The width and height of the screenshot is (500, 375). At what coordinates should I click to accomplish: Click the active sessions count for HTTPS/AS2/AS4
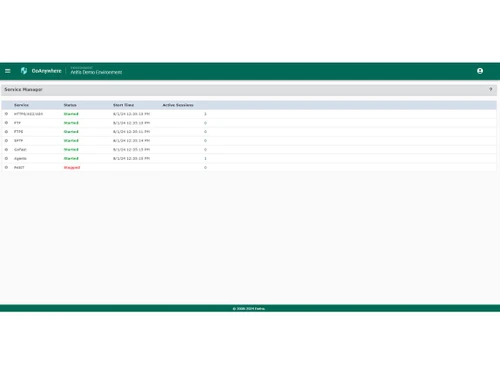pos(205,114)
